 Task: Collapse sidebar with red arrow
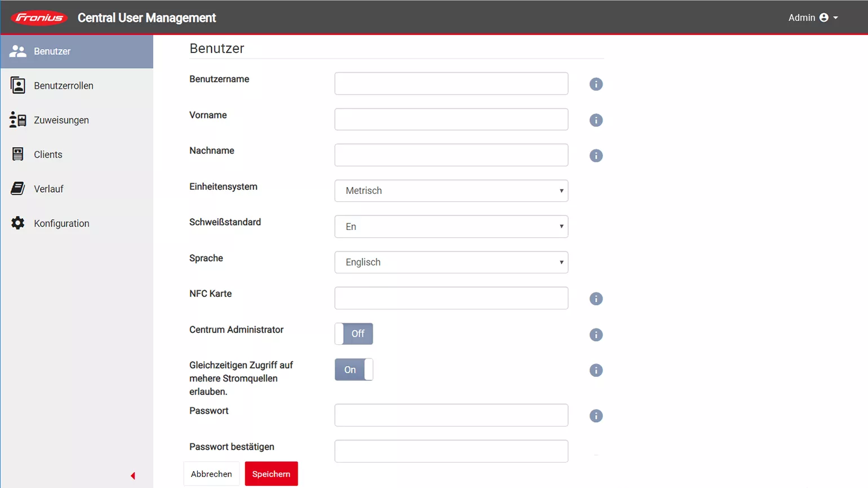point(133,476)
